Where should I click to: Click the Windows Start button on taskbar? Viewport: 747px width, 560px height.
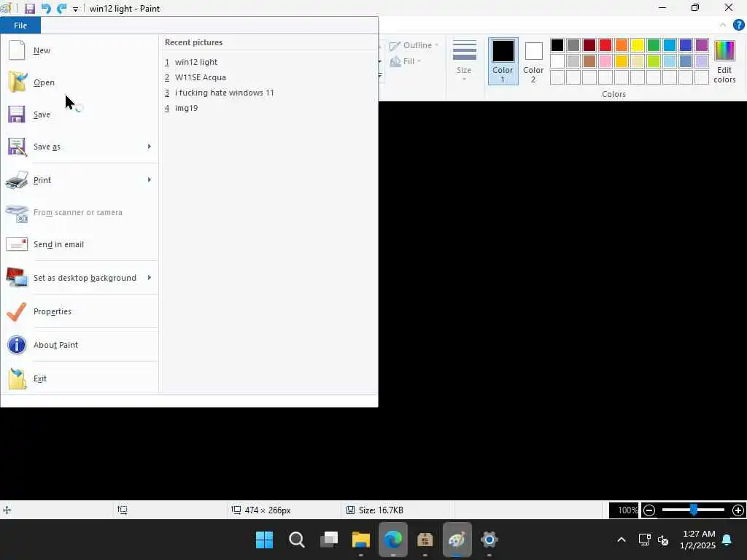coord(264,540)
